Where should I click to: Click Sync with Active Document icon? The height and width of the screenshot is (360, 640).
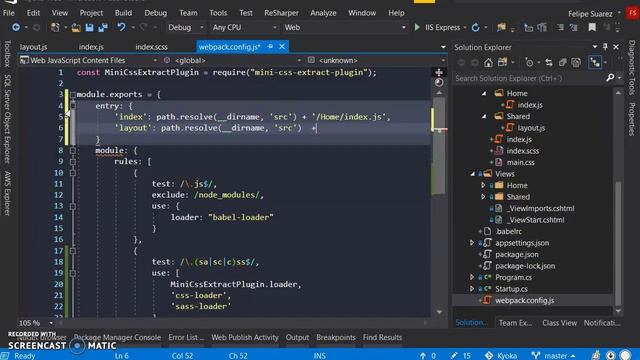(549, 62)
